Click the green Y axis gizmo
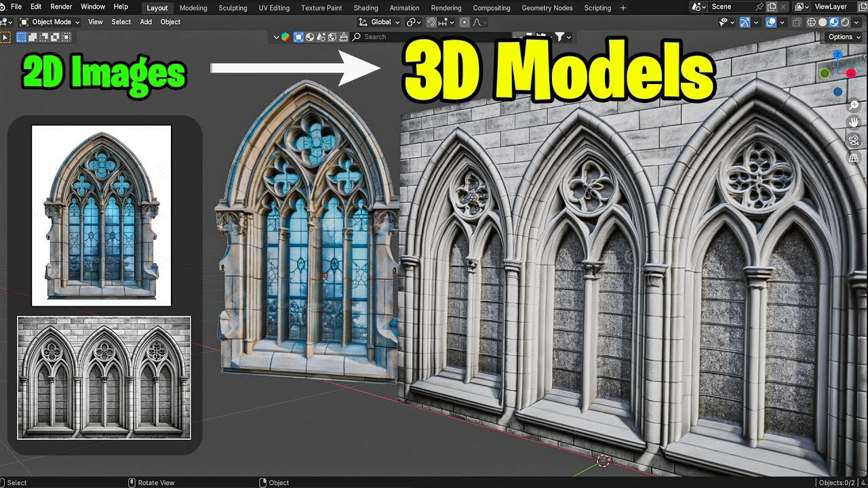 (825, 73)
